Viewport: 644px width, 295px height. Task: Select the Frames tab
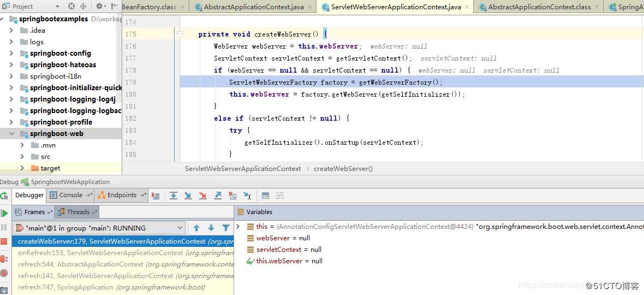click(34, 212)
